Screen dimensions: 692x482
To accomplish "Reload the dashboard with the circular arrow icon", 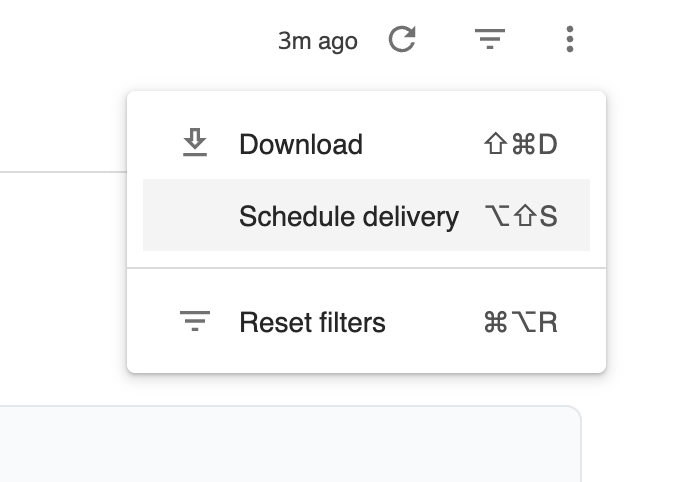I will pos(402,39).
